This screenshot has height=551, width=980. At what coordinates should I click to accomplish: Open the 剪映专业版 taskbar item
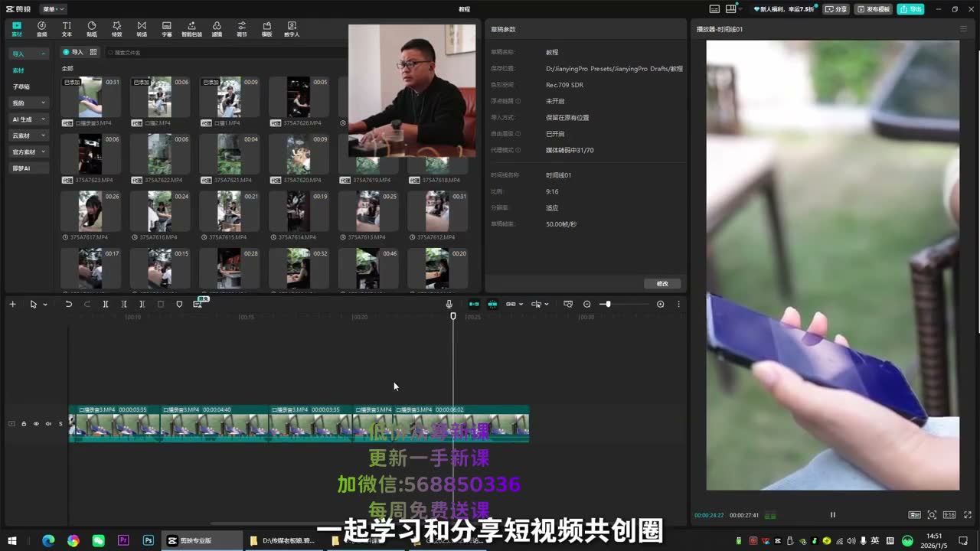(x=202, y=540)
